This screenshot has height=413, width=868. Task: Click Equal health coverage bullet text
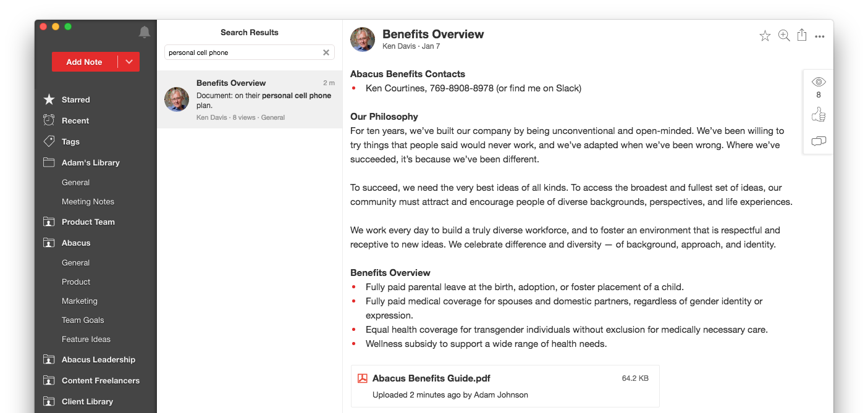567,329
